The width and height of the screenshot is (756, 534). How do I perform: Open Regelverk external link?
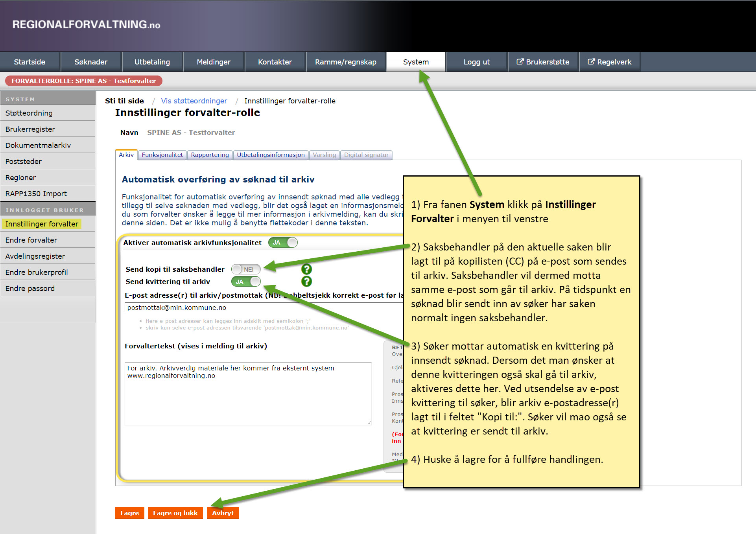pos(609,62)
